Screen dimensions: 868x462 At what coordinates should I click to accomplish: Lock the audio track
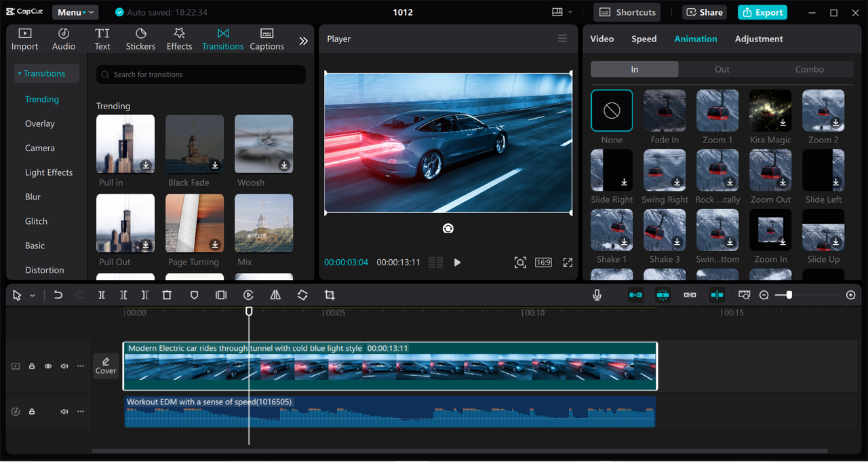[32, 412]
